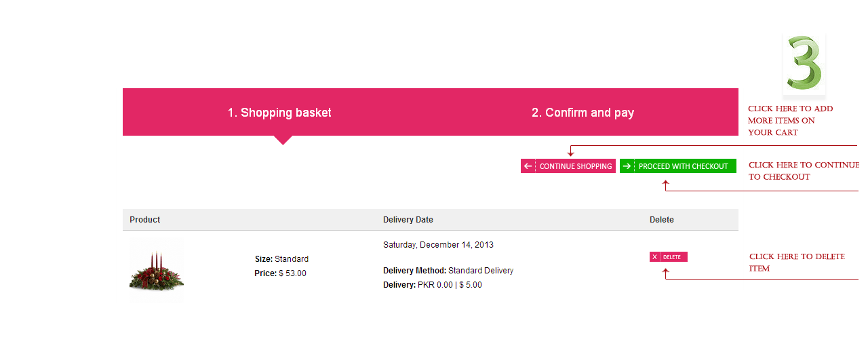868x346 pixels.
Task: Click the "Click here to delete item" annotation
Action: [x=797, y=262]
